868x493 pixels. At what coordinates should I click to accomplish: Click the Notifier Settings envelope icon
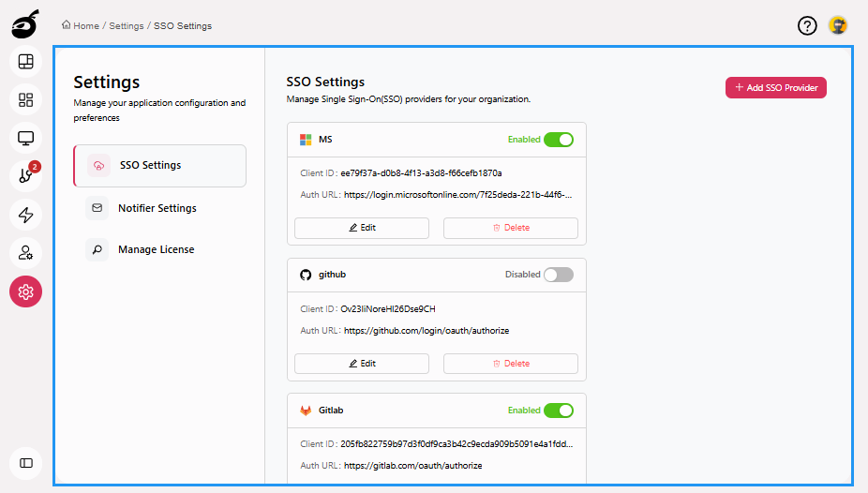point(97,208)
